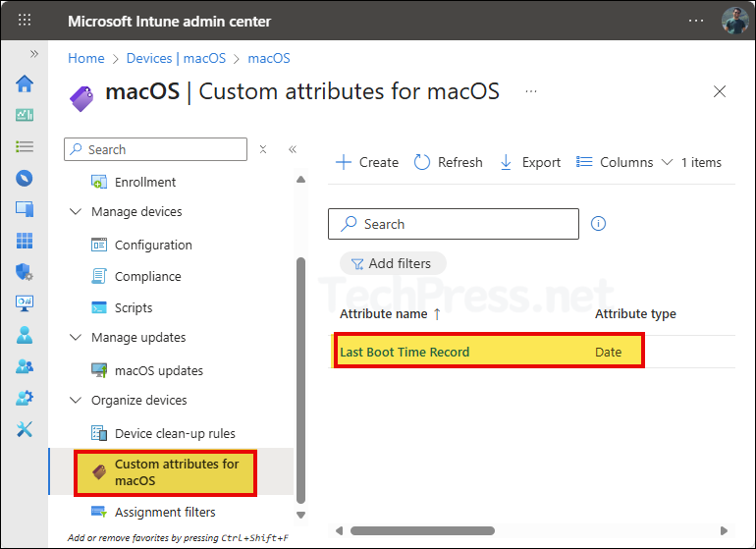756x549 pixels.
Task: Open Reports monitor icon in left rail
Action: pyautogui.click(x=25, y=302)
